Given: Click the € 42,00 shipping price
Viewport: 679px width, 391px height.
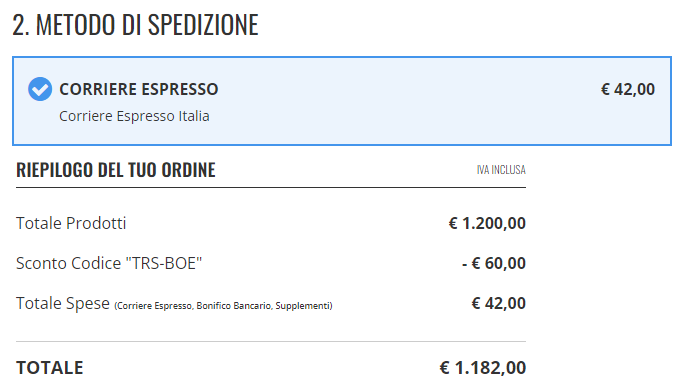Looking at the screenshot, I should tap(627, 89).
